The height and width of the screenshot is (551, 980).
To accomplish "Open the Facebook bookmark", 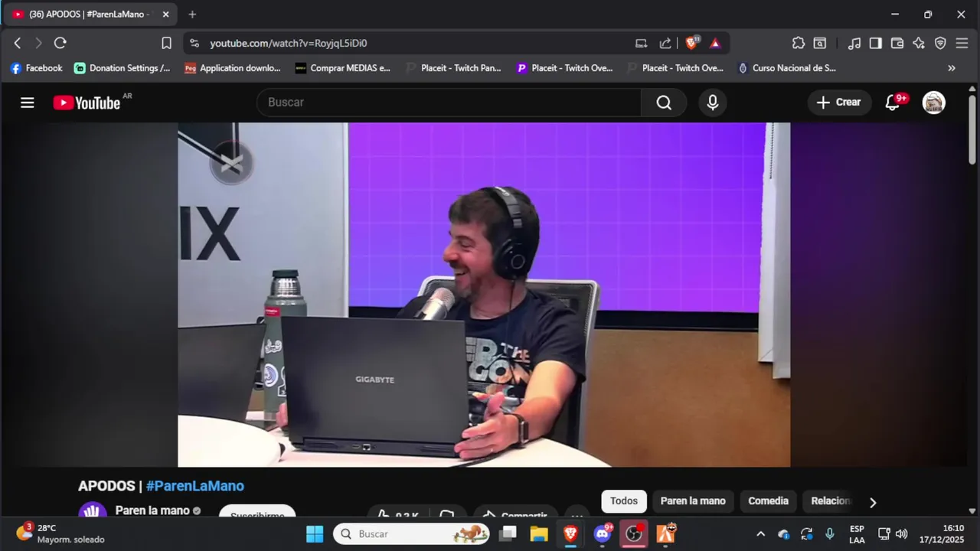I will coord(36,68).
